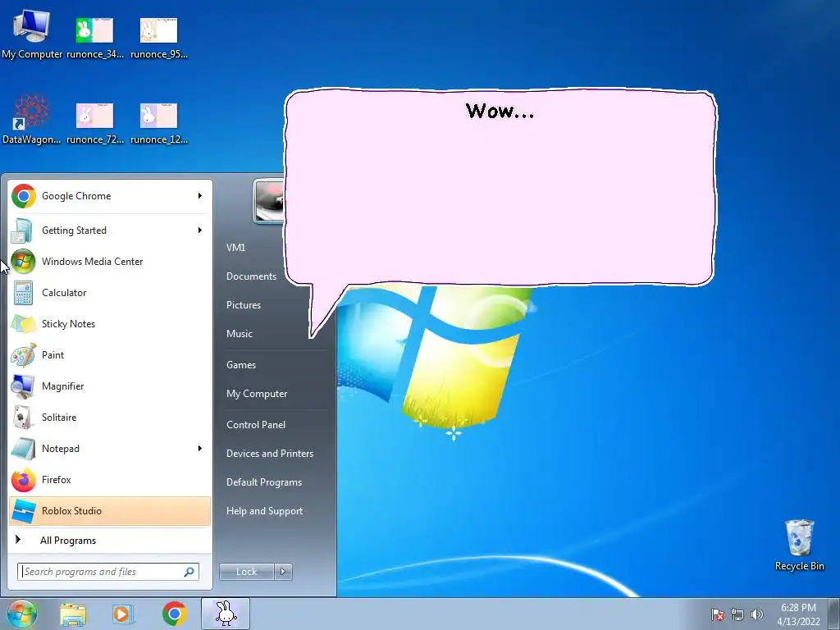This screenshot has height=630, width=840.
Task: Open shutdown options arrow beside Lock
Action: 283,572
